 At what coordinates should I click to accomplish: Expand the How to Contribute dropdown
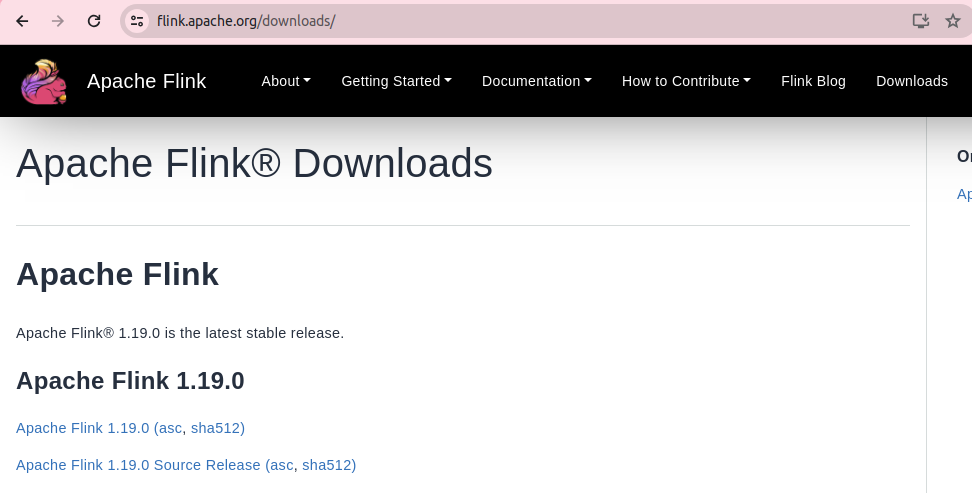coord(686,81)
